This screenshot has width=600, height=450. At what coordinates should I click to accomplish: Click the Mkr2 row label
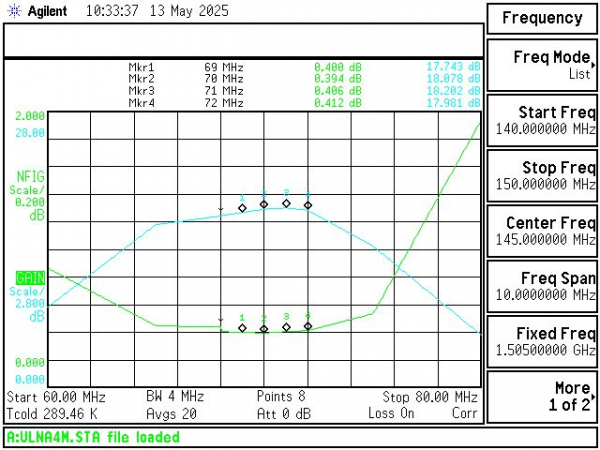[x=142, y=79]
